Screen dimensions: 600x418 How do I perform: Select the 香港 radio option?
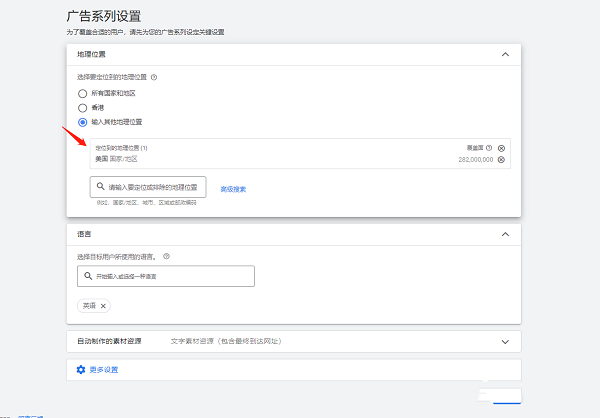tap(83, 107)
